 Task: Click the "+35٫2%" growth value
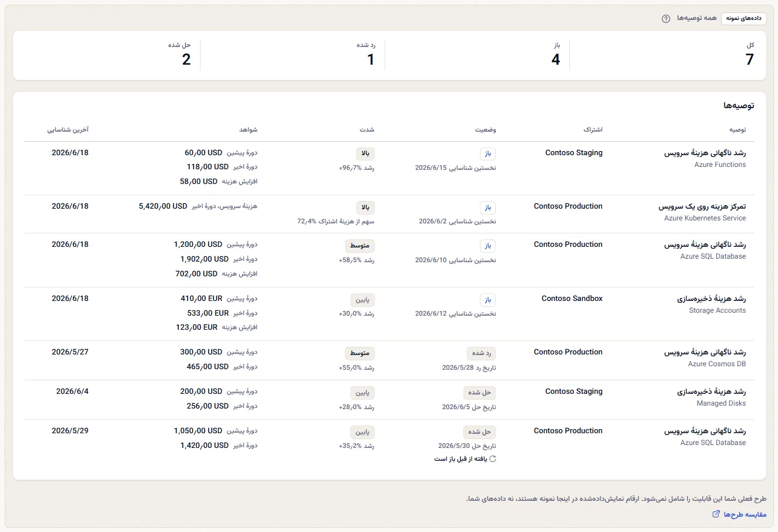click(350, 446)
